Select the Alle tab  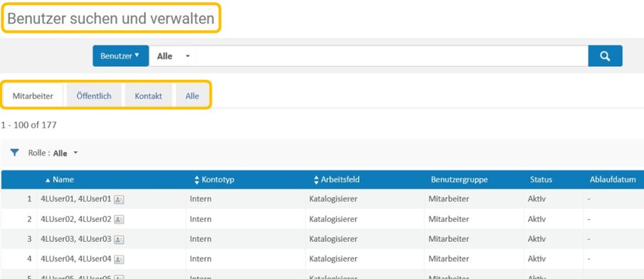192,96
